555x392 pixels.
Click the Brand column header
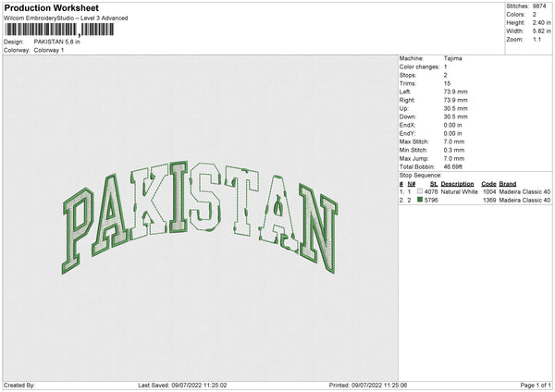pos(508,184)
